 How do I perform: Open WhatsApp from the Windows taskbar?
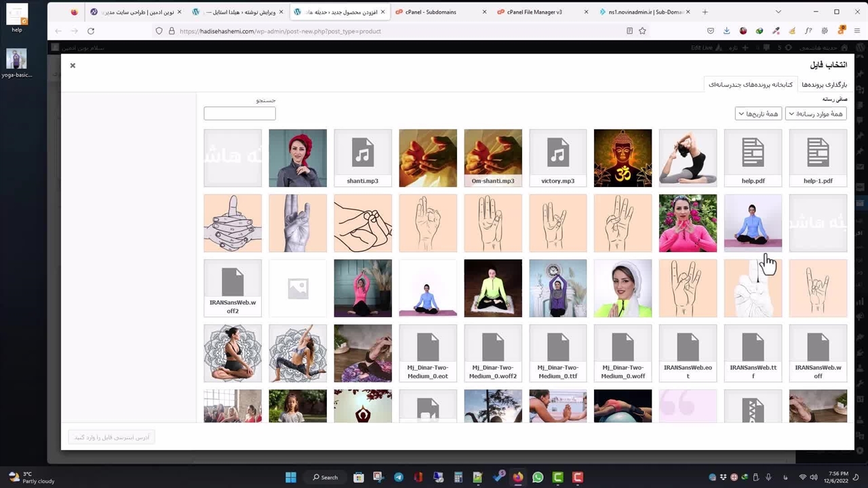point(538,477)
